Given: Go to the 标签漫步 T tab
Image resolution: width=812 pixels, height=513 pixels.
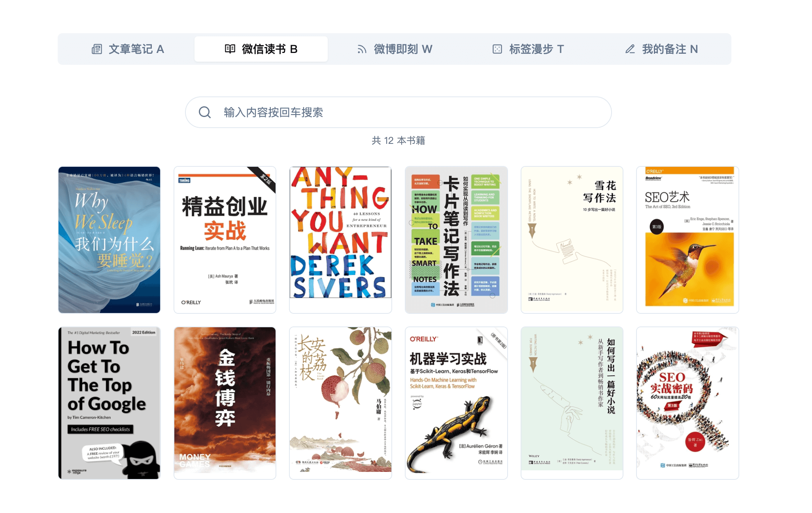Looking at the screenshot, I should tap(528, 49).
